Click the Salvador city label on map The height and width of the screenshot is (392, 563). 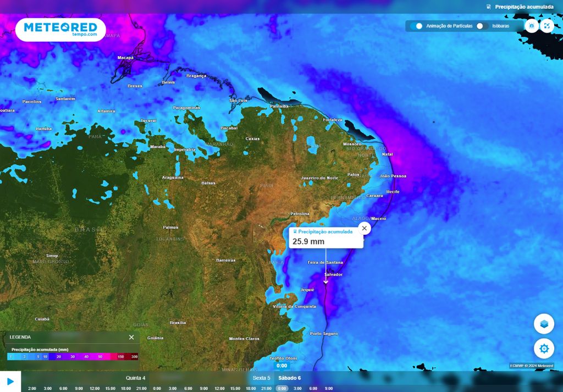pos(334,274)
